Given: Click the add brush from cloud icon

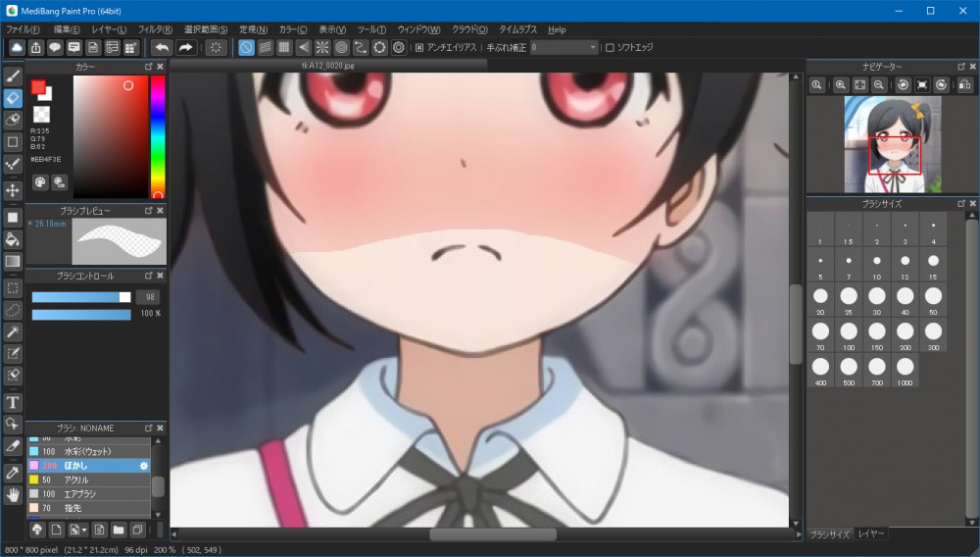Looking at the screenshot, I should tap(37, 531).
